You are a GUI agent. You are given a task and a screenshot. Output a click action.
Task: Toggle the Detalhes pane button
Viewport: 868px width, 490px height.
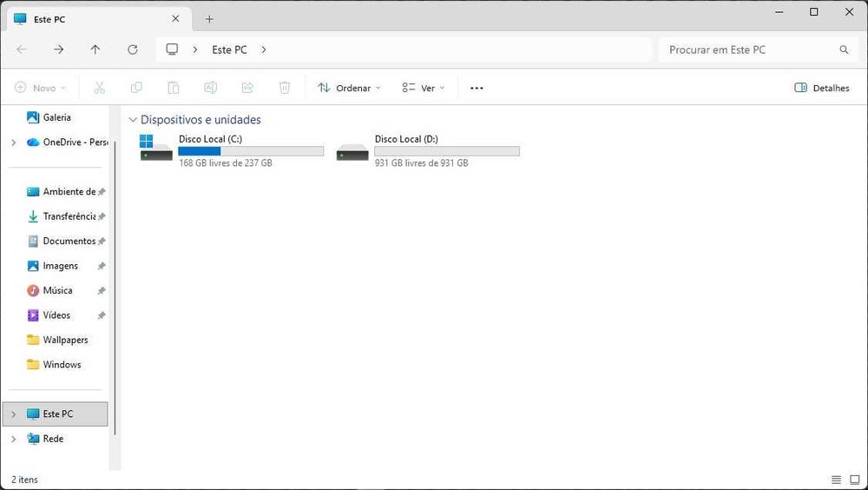[821, 88]
